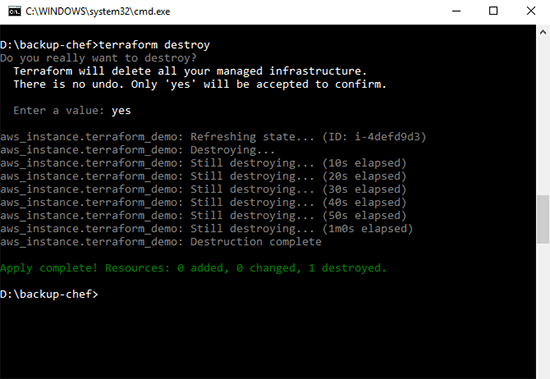
Task: Minimize the cmd.exe window
Action: tap(456, 11)
